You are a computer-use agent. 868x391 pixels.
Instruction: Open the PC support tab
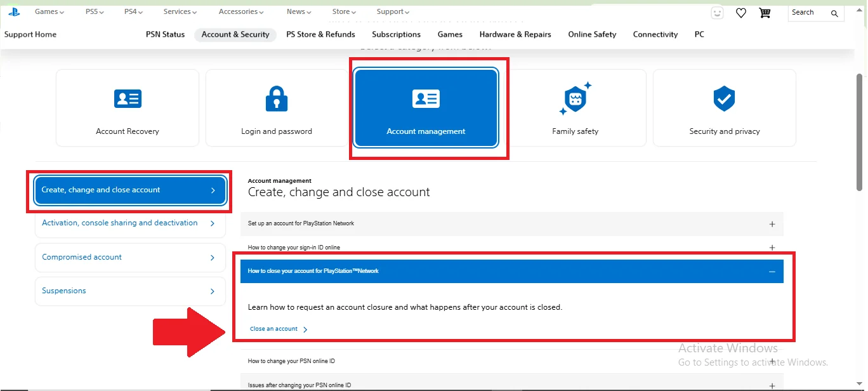699,34
